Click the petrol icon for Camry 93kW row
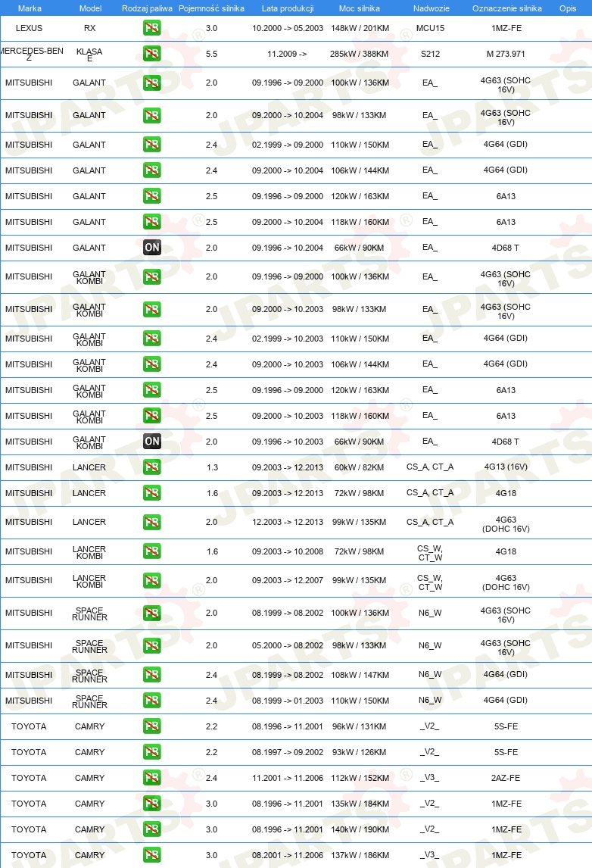This screenshot has height=868, width=592. pyautogui.click(x=151, y=752)
